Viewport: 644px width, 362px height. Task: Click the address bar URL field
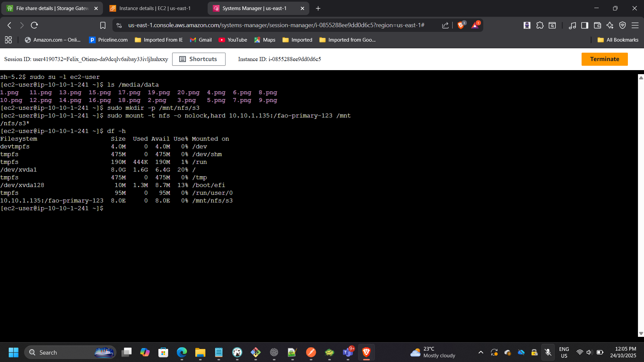click(276, 25)
